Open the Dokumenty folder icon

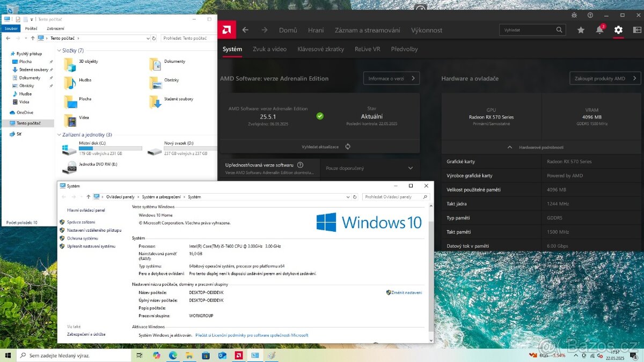click(155, 64)
